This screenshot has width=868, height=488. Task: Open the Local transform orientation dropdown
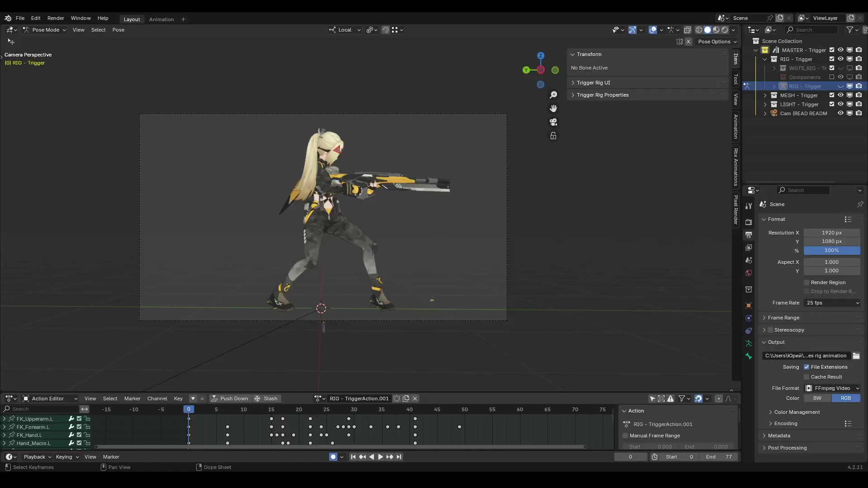[x=345, y=30]
